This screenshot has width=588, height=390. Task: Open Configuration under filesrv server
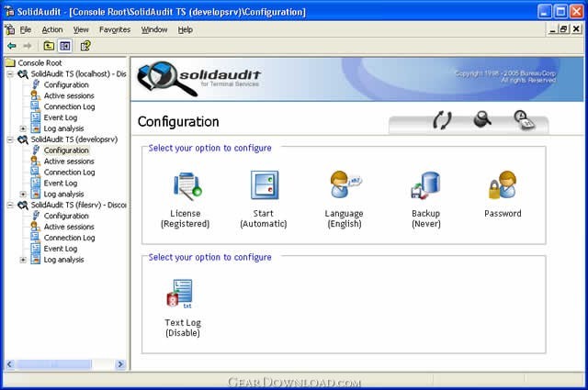point(66,216)
